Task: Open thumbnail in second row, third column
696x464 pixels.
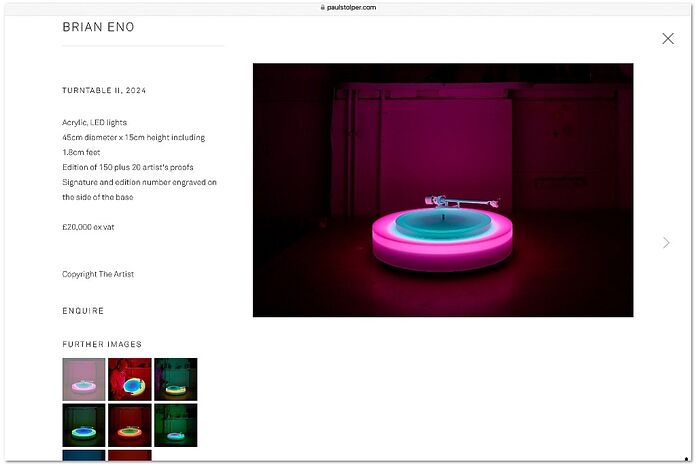Action: click(x=176, y=425)
